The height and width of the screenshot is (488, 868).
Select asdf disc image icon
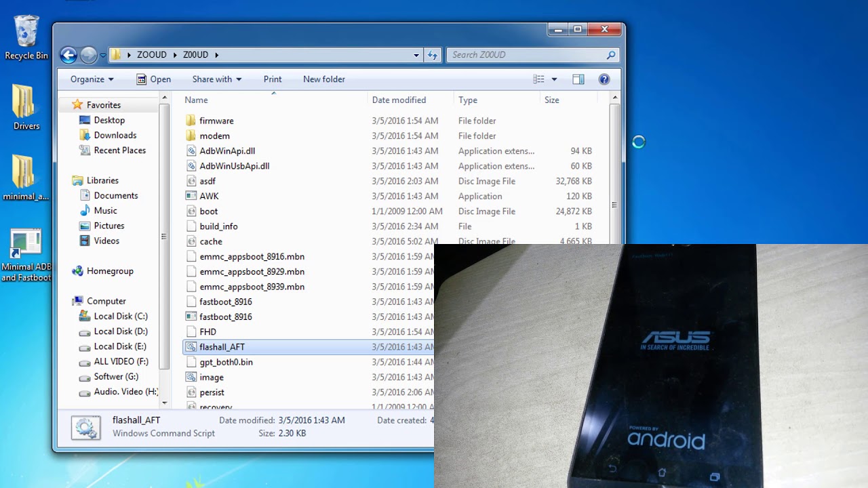tap(191, 181)
